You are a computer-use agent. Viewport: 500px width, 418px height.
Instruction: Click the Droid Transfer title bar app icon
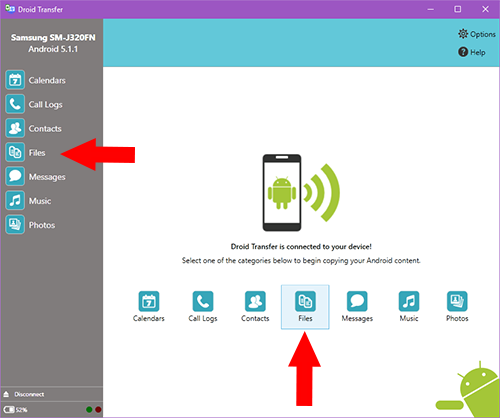point(10,9)
